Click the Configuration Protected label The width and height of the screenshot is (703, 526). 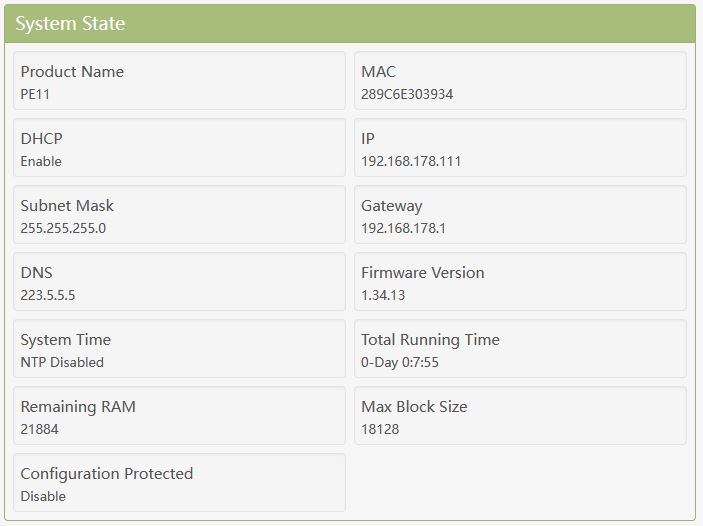tap(107, 474)
